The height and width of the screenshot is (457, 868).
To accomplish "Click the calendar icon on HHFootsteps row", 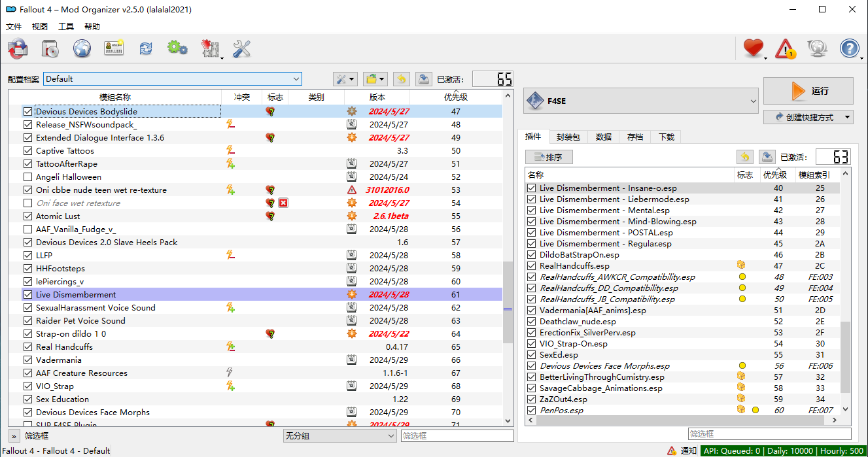I will point(351,269).
